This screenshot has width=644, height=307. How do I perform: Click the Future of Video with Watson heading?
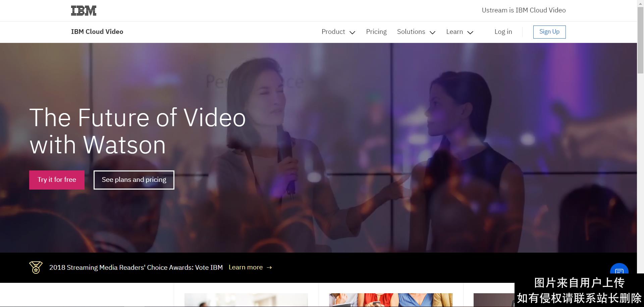click(138, 131)
